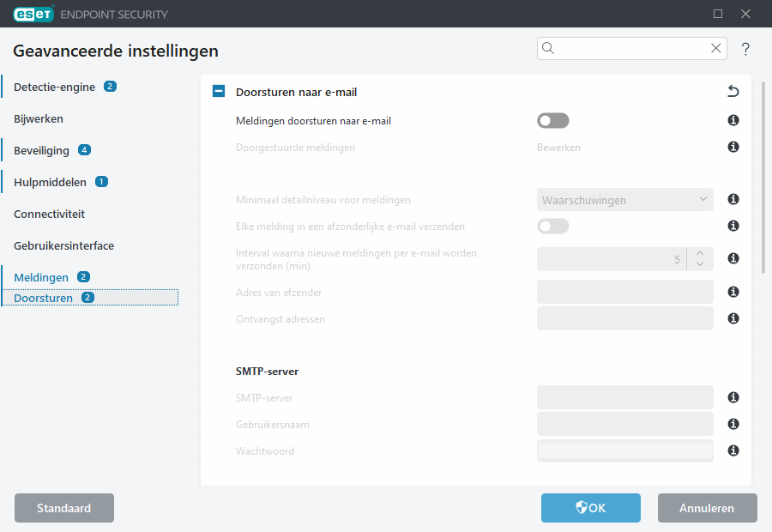
Task: Open help with the question mark icon
Action: (x=745, y=49)
